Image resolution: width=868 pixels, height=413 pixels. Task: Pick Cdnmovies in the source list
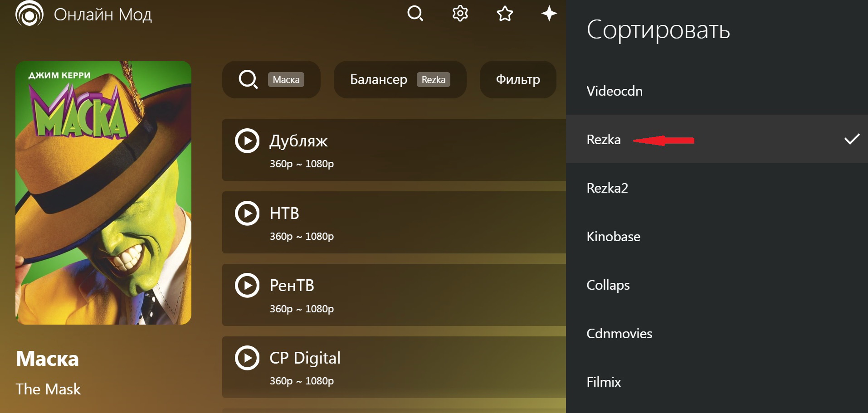tap(619, 334)
